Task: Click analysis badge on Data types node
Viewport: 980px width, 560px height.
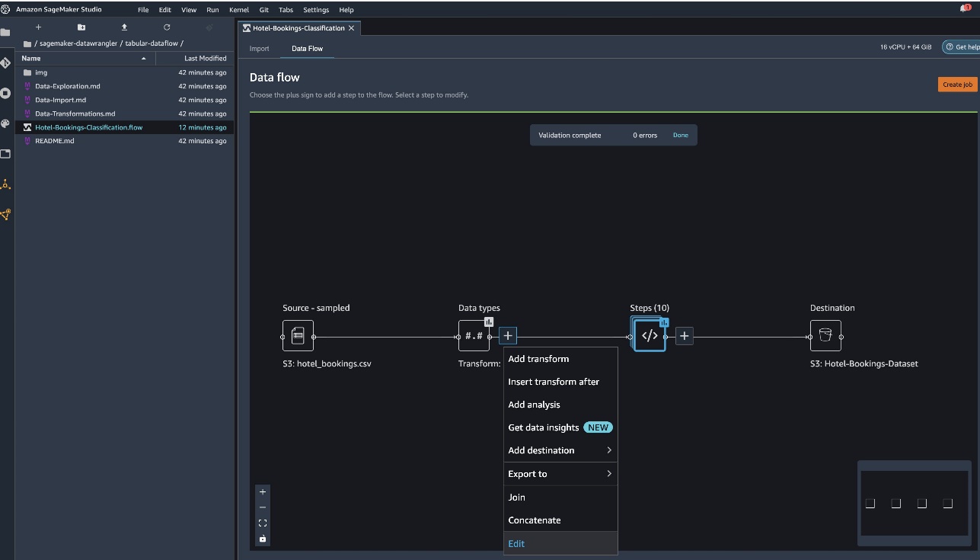Action: (489, 322)
